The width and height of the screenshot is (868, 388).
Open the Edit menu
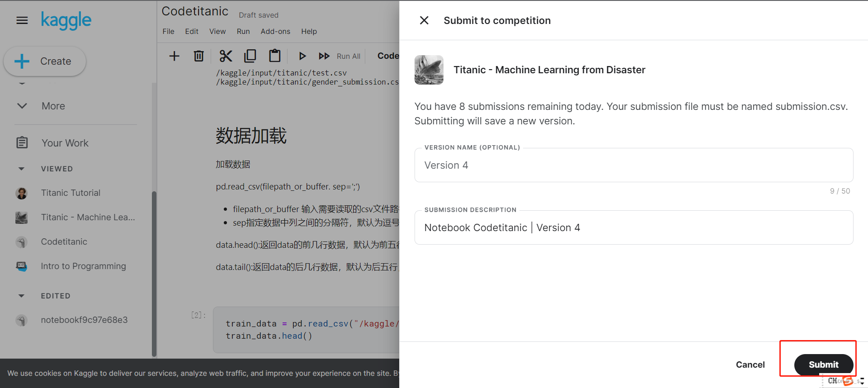(x=192, y=31)
